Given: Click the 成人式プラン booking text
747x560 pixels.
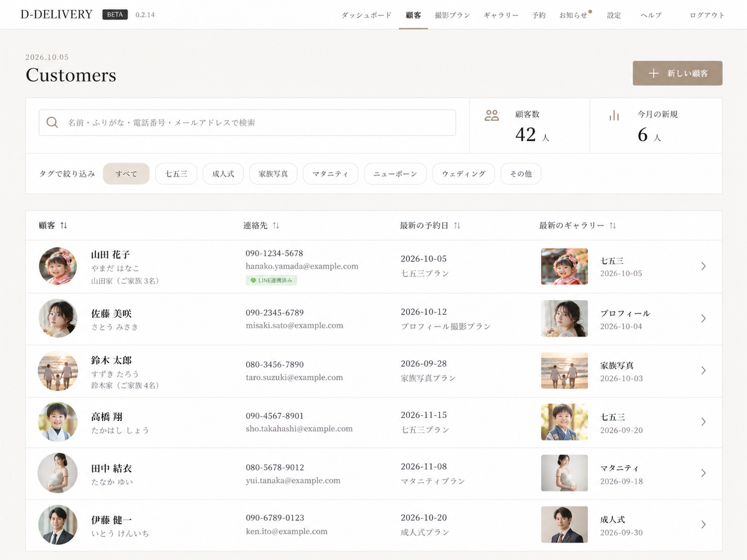Looking at the screenshot, I should [x=425, y=532].
